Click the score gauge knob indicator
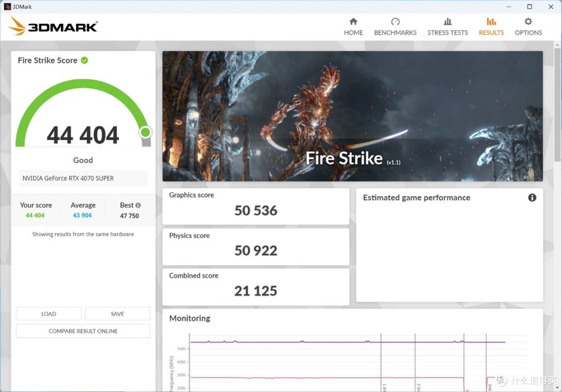This screenshot has width=562, height=392. pyautogui.click(x=145, y=133)
